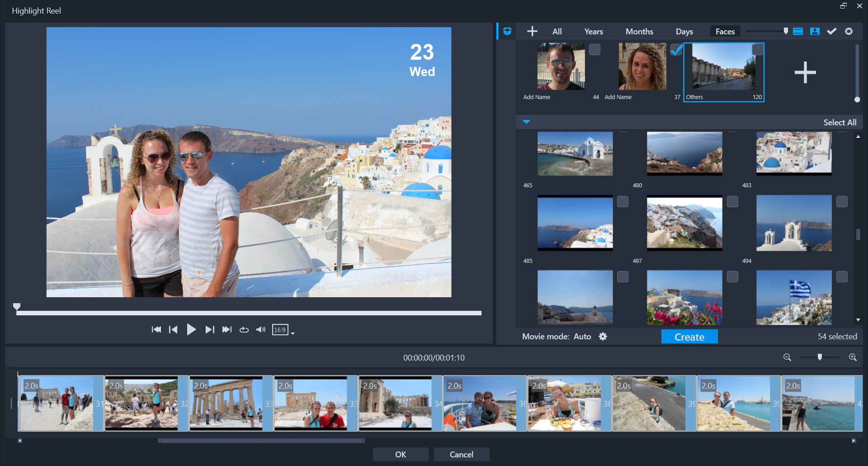868x466 pixels.
Task: Click the timeline horizontal scrollbar
Action: tap(261, 441)
